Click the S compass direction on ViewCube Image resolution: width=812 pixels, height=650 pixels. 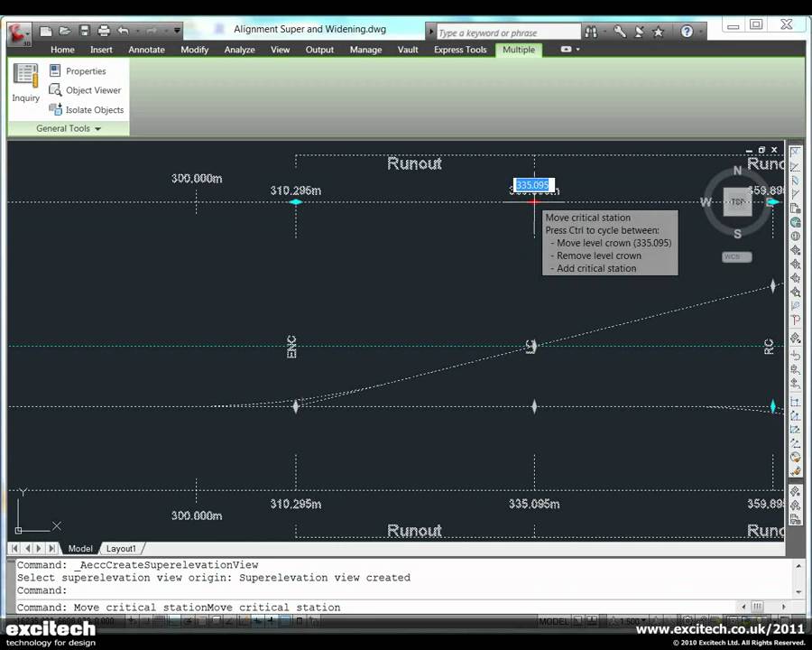tap(737, 234)
